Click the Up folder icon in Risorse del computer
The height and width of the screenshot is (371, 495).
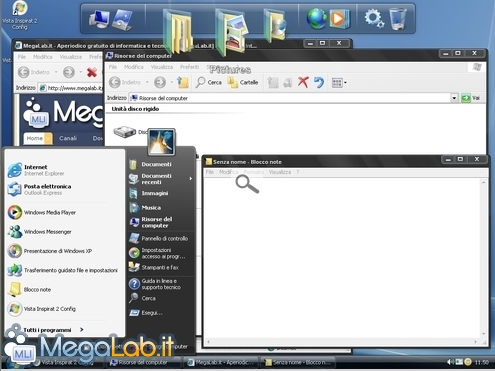click(x=183, y=82)
